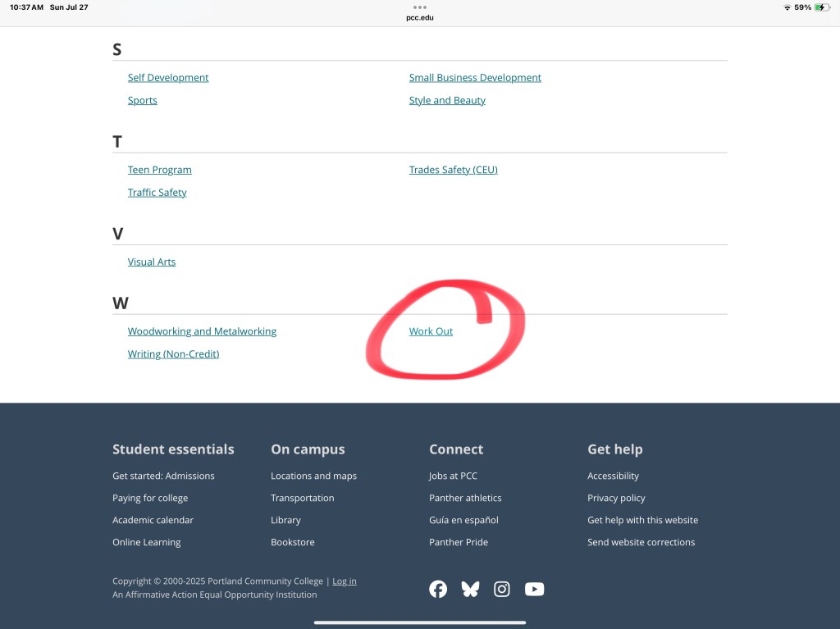
Task: Open the YouTube social icon
Action: tap(534, 589)
